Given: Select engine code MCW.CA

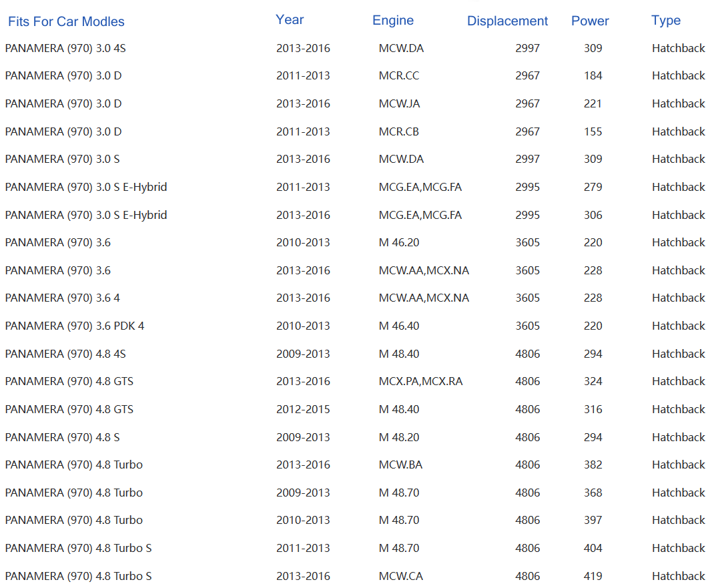Looking at the screenshot, I should [x=400, y=576].
